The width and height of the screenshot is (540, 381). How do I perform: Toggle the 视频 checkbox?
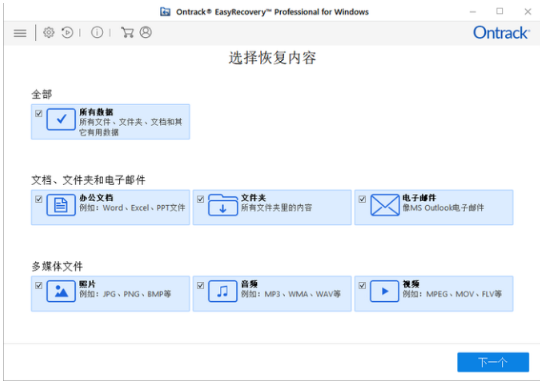tap(362, 285)
